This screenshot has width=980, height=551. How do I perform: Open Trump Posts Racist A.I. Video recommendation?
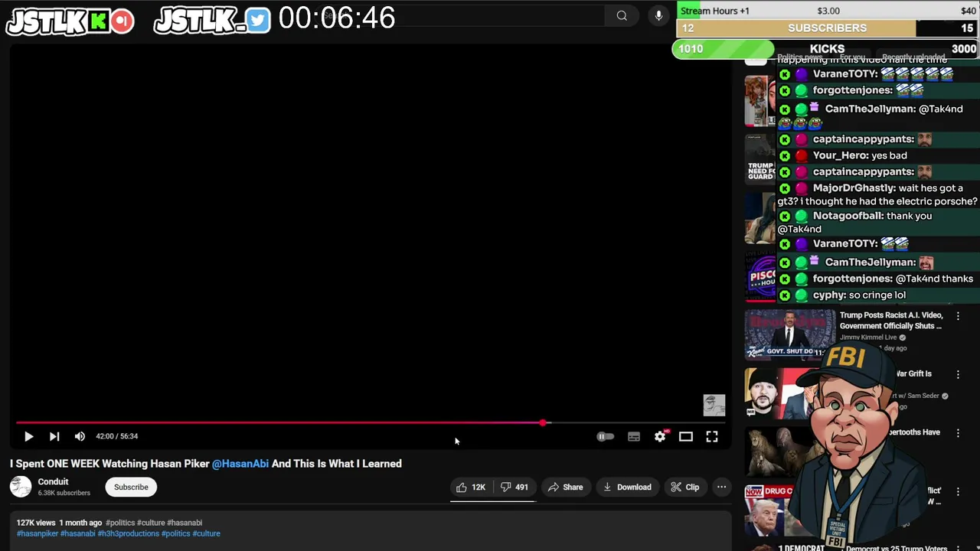[x=890, y=320]
